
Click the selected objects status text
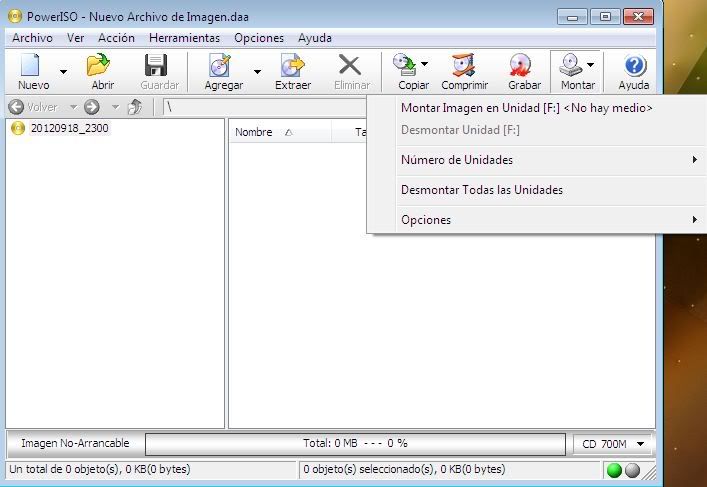[x=404, y=469]
